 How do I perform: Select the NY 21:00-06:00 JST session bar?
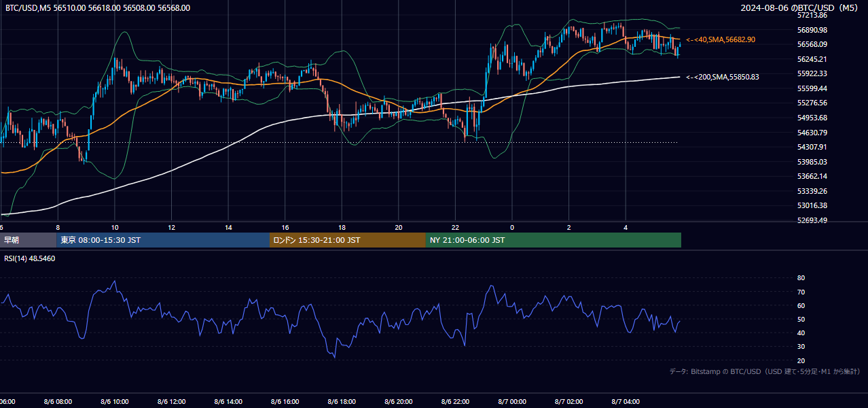[554, 240]
